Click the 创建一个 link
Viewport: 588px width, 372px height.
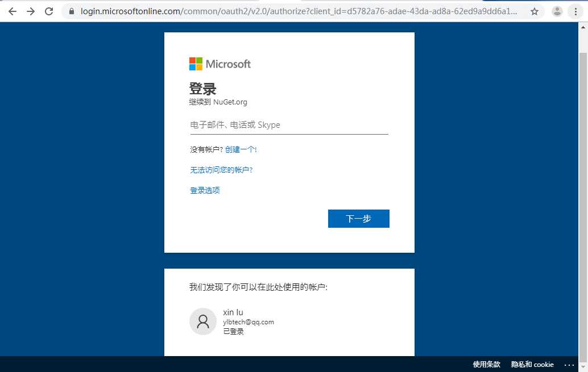point(241,149)
